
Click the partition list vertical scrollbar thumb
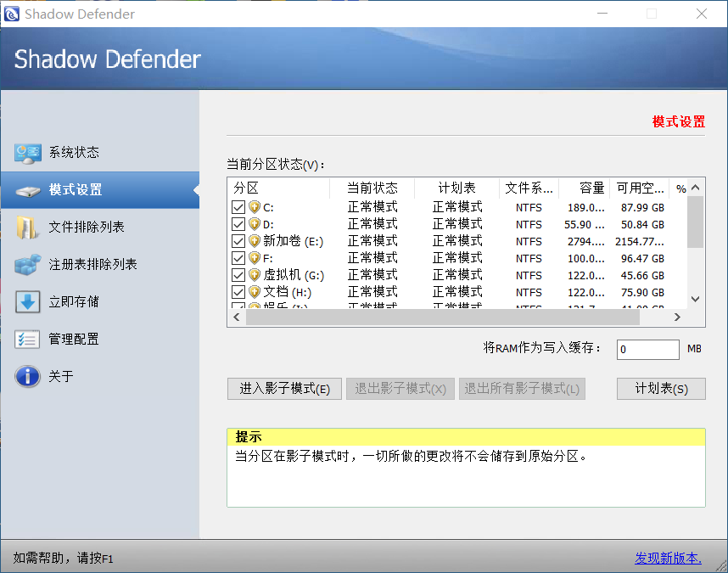coord(695,222)
